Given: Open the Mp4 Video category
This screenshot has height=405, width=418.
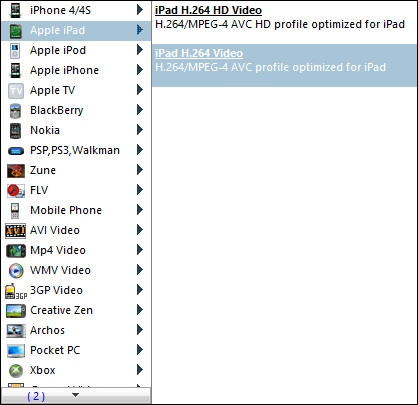Looking at the screenshot, I should pos(76,250).
